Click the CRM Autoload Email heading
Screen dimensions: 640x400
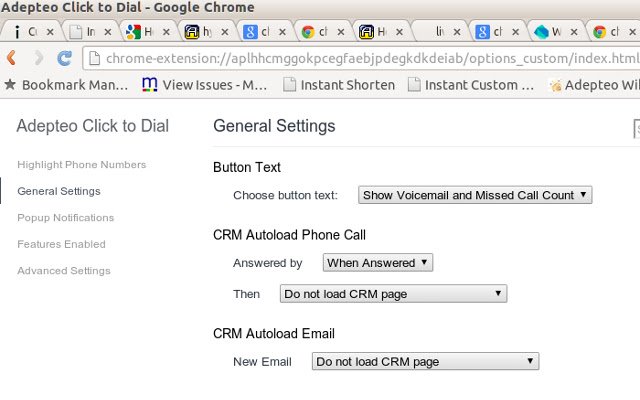coord(274,333)
